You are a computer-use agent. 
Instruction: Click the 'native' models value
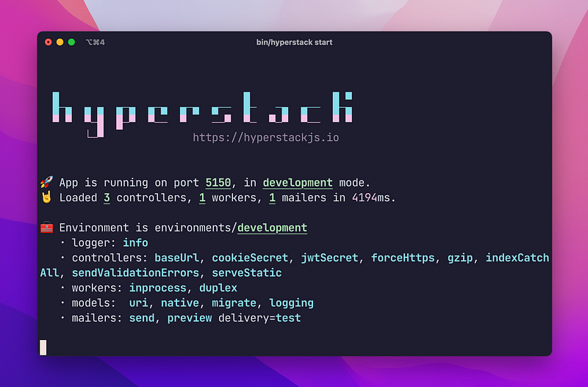[180, 303]
